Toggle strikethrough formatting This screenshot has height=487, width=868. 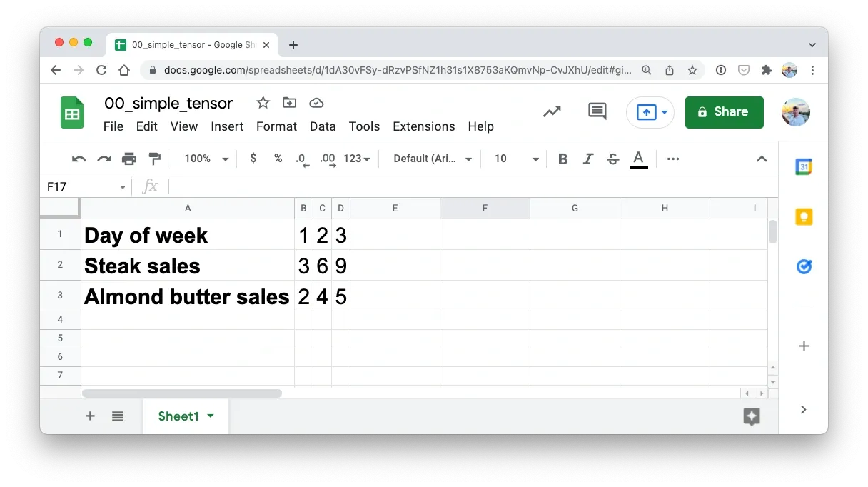point(612,159)
